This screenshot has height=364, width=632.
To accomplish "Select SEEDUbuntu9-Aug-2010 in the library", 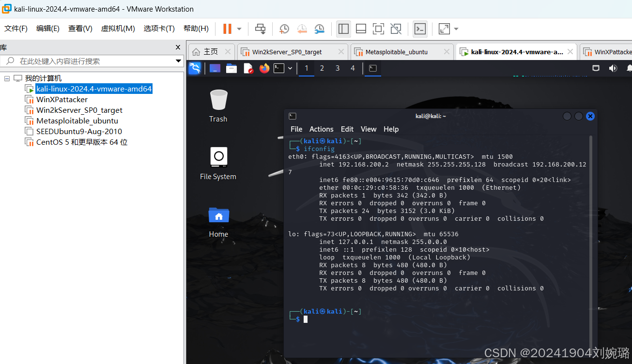I will click(79, 132).
